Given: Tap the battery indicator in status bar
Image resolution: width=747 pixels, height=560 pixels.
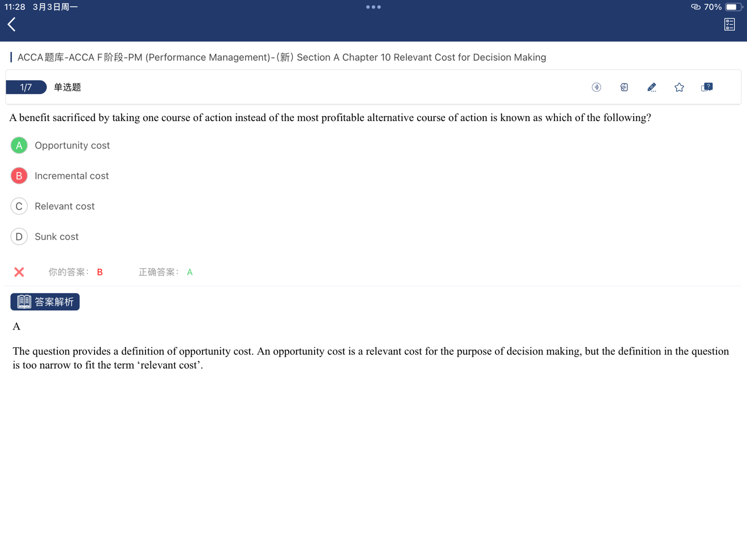Looking at the screenshot, I should pyautogui.click(x=733, y=7).
